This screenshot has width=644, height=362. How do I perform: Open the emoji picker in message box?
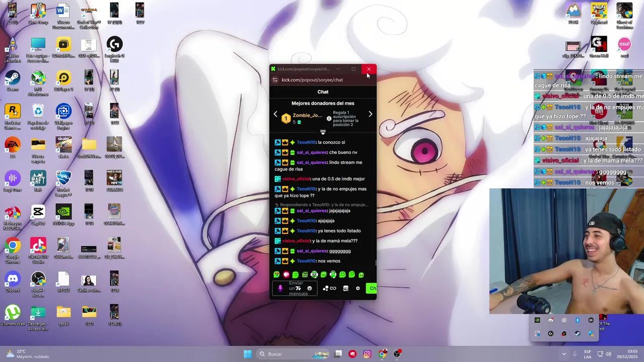pos(309,288)
